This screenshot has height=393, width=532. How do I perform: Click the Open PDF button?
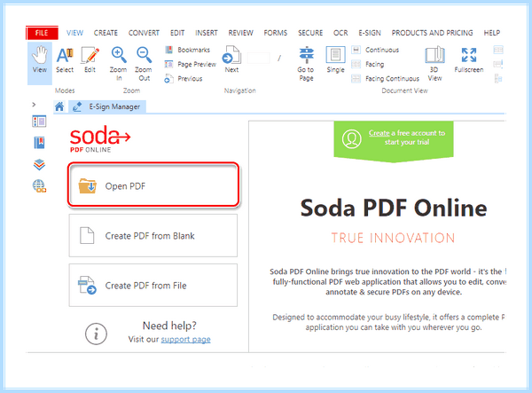(153, 185)
